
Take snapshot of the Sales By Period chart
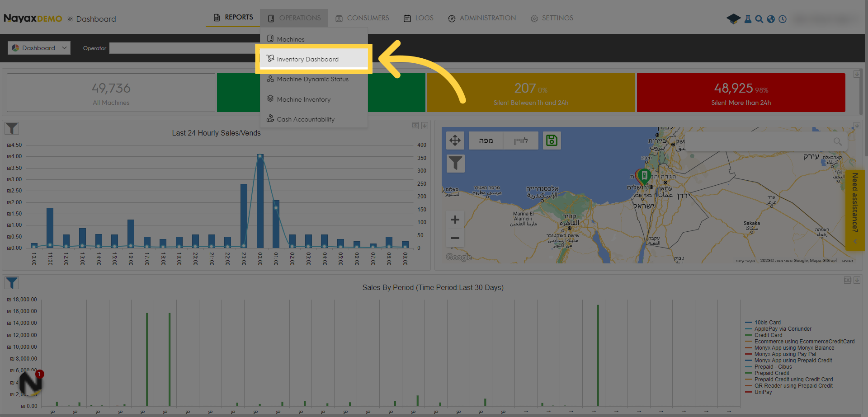(847, 280)
